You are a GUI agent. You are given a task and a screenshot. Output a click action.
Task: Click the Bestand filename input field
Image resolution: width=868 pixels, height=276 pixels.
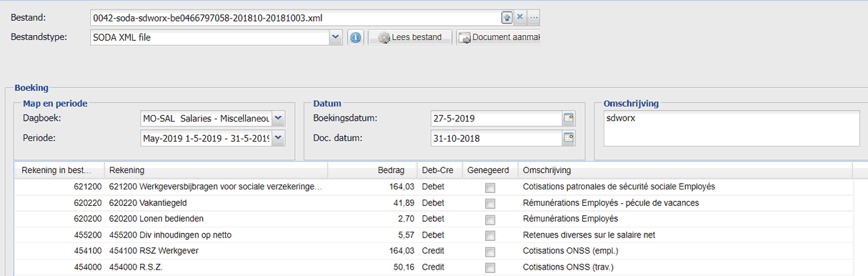point(296,17)
